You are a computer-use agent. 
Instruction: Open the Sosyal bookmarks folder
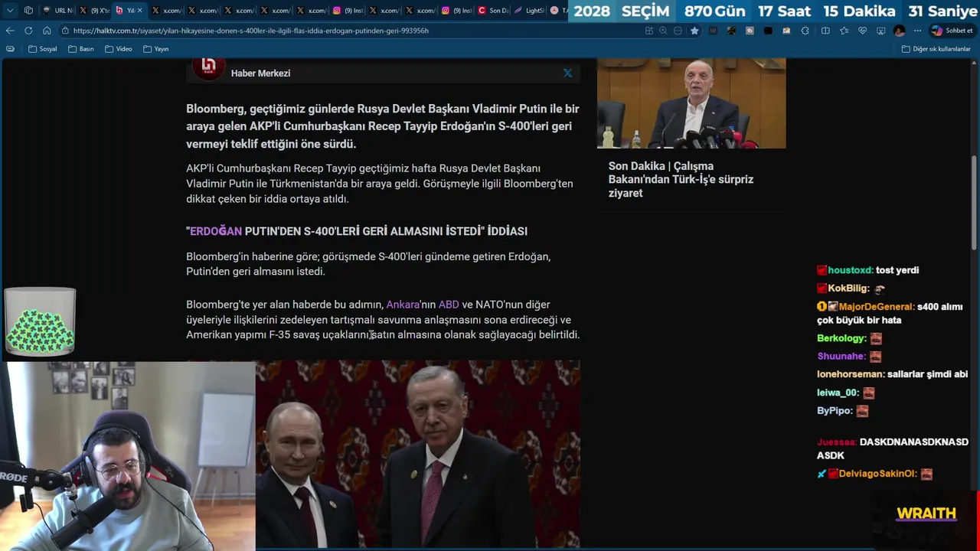click(x=43, y=49)
